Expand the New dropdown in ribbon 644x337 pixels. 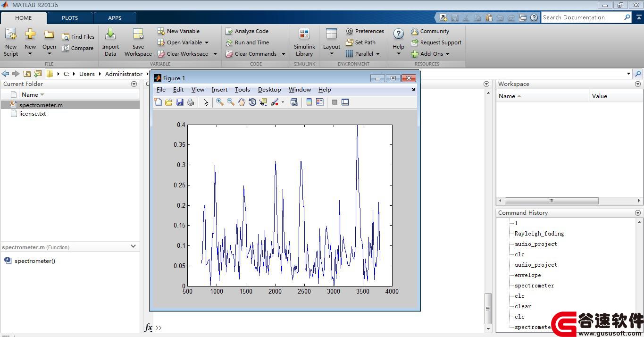[30, 54]
